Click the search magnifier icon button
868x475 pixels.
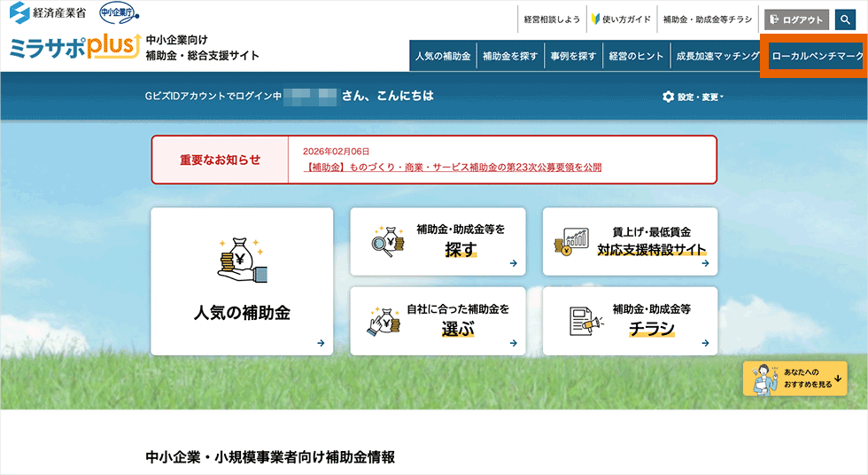pos(845,19)
